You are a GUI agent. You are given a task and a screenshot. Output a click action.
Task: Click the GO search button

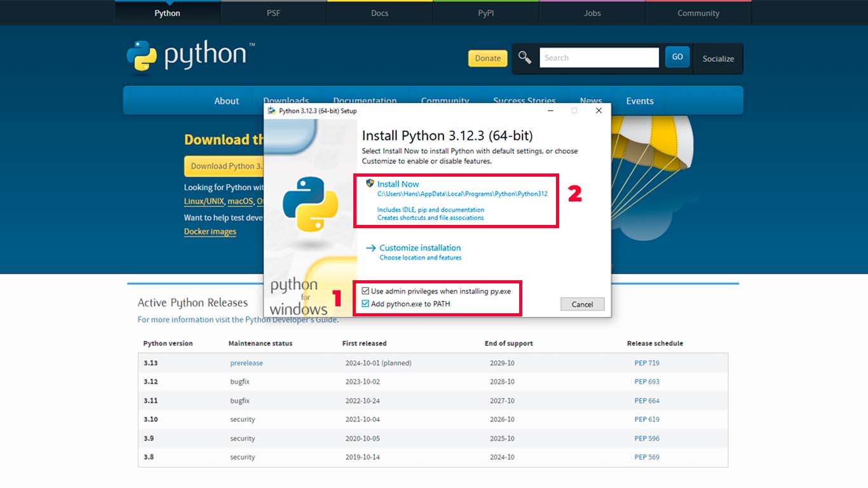(x=677, y=57)
